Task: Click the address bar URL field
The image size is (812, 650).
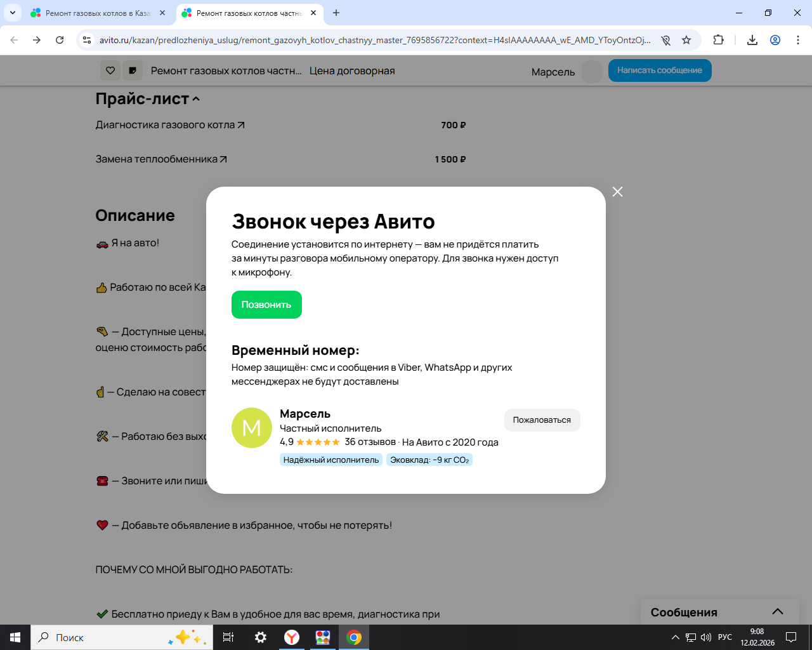Action: click(374, 40)
